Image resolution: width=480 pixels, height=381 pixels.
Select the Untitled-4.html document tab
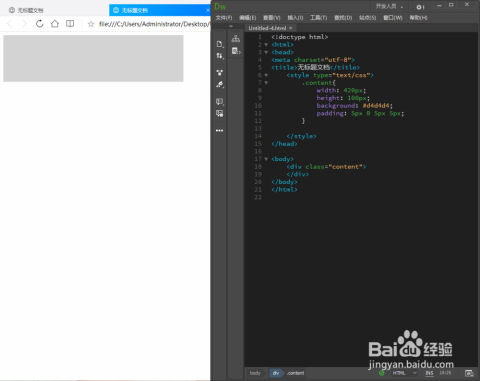click(x=267, y=28)
